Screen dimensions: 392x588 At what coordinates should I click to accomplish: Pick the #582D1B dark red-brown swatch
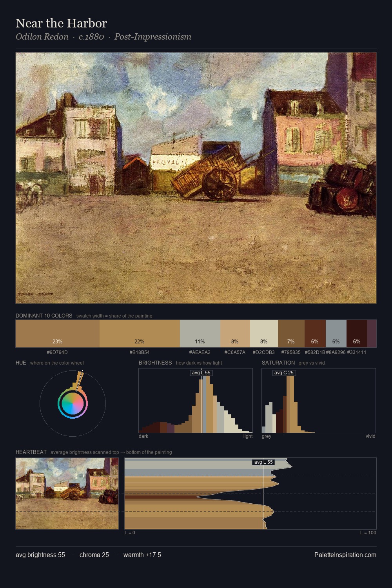pos(315,334)
